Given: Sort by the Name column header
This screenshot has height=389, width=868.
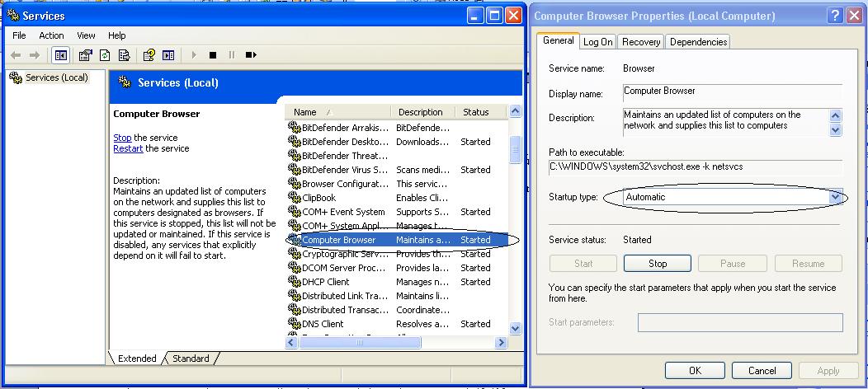Looking at the screenshot, I should [x=337, y=112].
